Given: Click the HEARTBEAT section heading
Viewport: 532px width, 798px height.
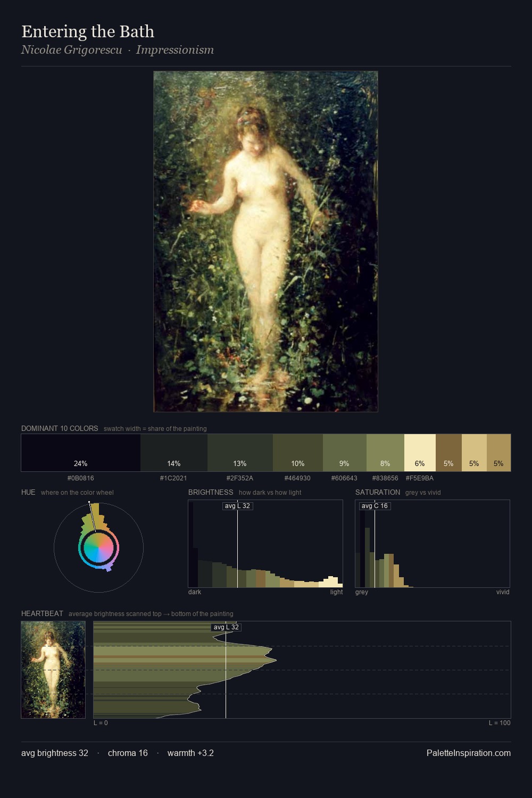Looking at the screenshot, I should (42, 613).
